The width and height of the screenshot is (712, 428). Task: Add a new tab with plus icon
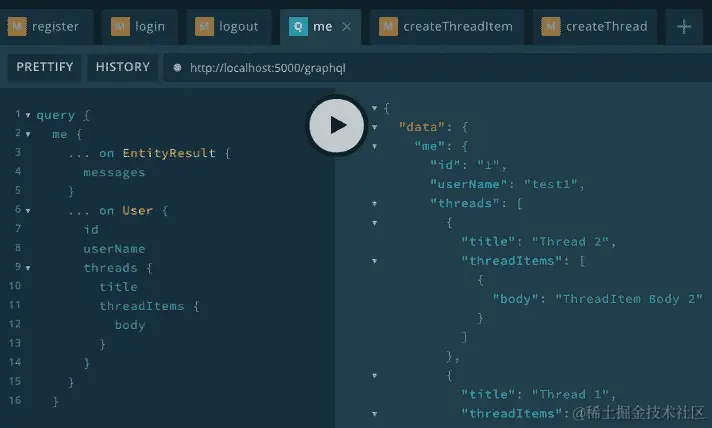click(684, 27)
